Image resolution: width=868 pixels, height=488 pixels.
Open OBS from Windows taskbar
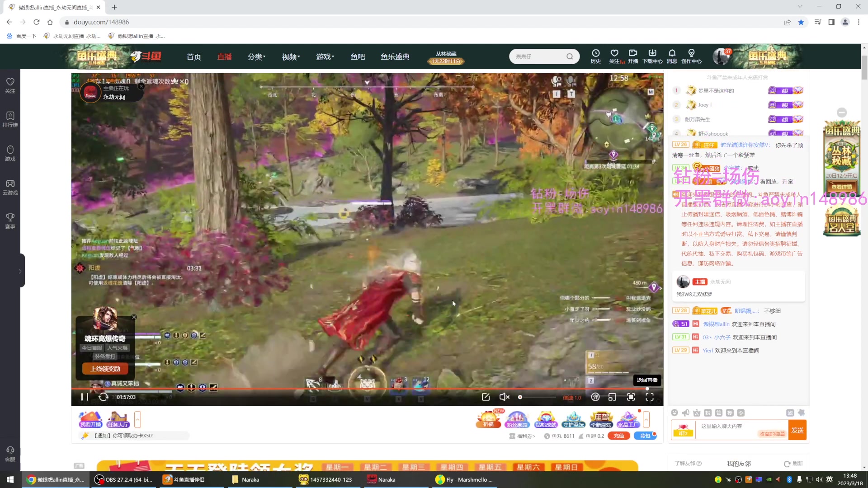pos(124,480)
